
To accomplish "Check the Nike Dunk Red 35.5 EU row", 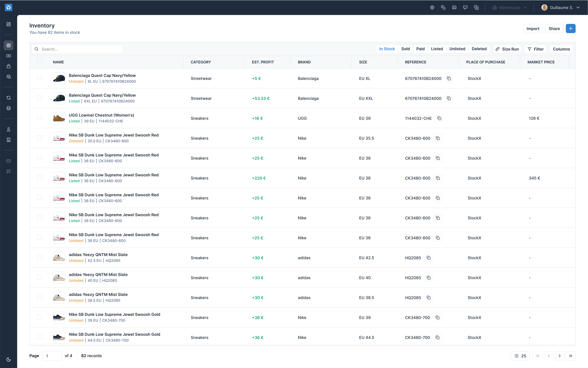I will point(39,138).
